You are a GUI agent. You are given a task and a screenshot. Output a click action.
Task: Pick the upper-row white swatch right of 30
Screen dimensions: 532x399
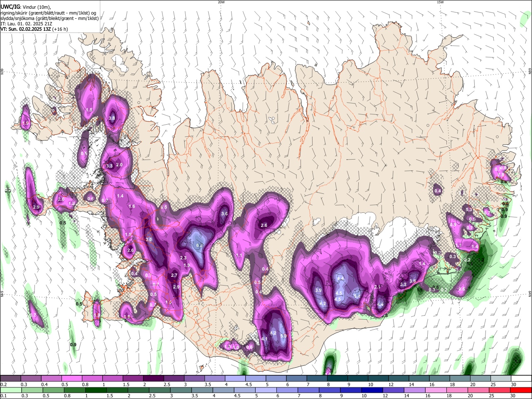(521, 379)
